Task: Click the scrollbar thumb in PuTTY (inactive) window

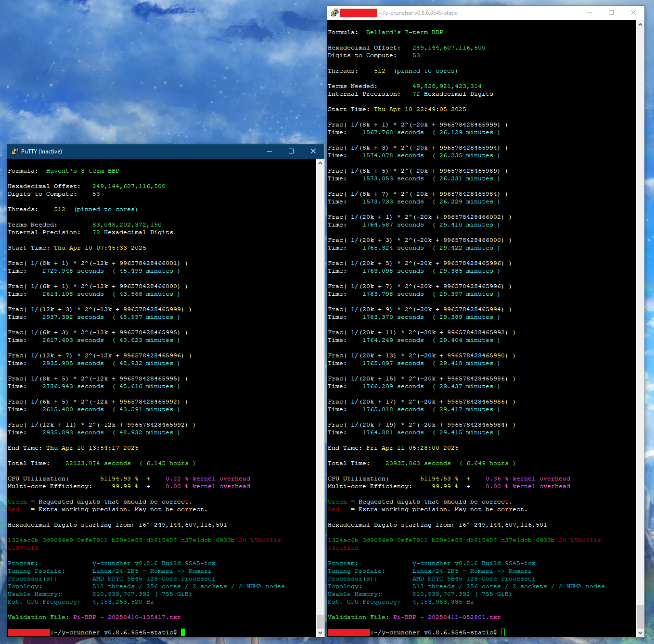Action: (x=321, y=620)
